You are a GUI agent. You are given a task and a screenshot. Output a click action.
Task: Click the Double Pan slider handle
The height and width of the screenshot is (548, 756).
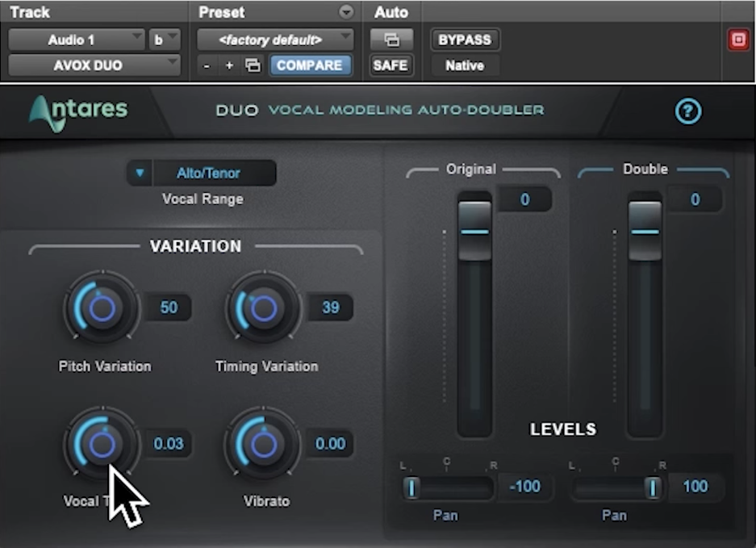(x=653, y=487)
